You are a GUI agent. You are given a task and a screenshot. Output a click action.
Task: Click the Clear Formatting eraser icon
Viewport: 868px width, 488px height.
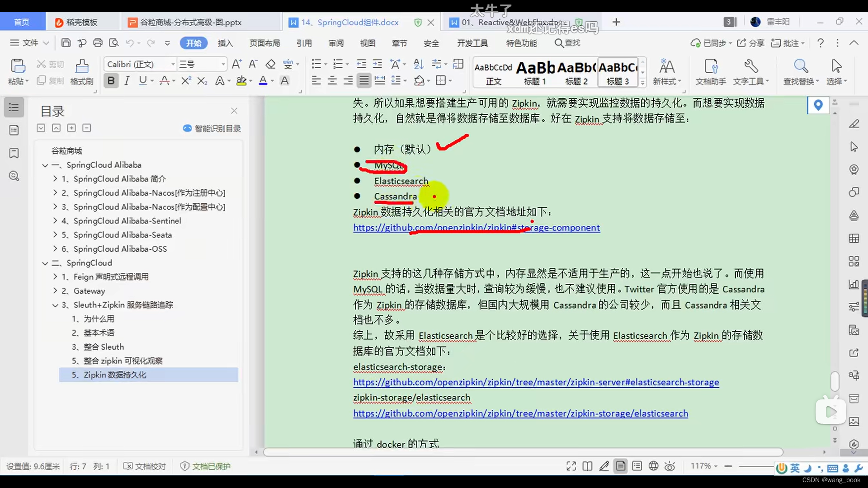coord(270,64)
